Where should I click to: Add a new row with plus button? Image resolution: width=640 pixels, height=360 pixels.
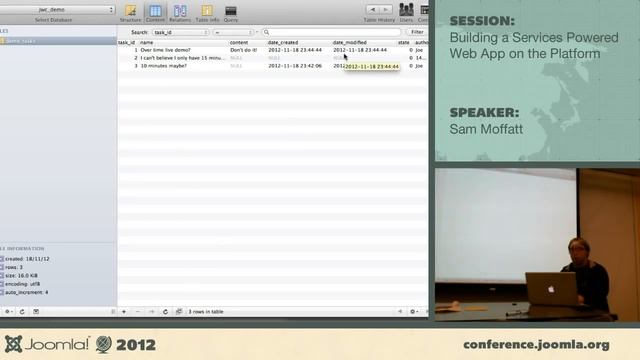click(124, 311)
